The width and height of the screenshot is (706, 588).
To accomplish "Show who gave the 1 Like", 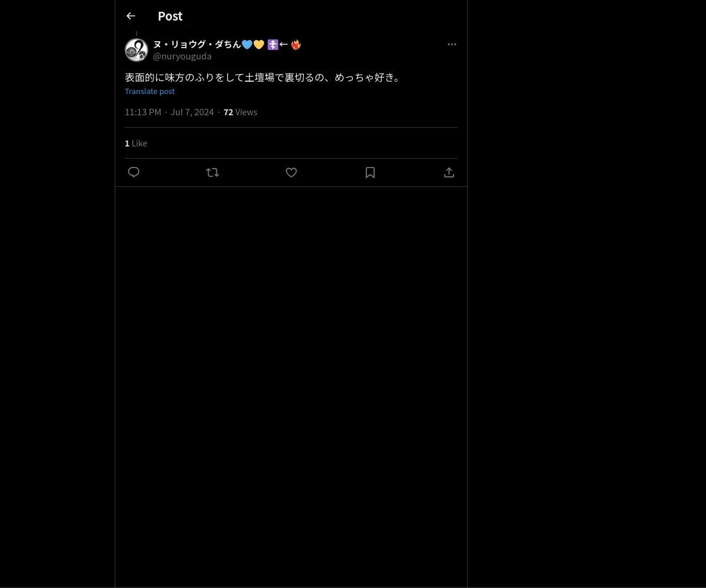I will (x=136, y=143).
